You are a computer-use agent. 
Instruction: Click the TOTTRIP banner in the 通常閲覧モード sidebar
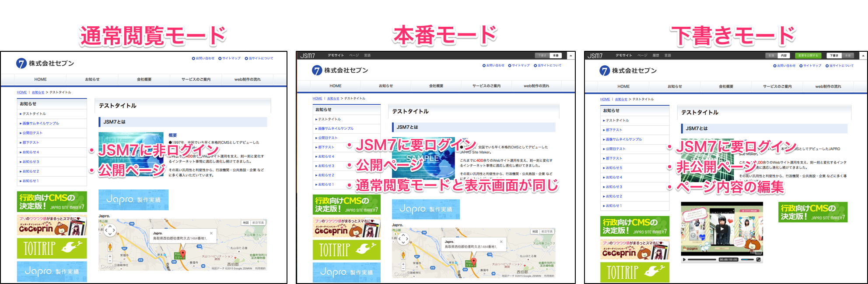(x=52, y=248)
